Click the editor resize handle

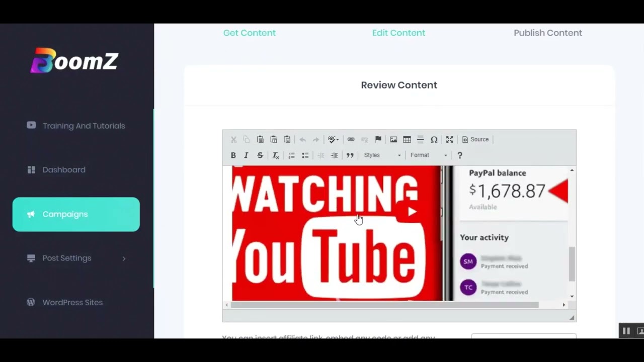point(572,318)
